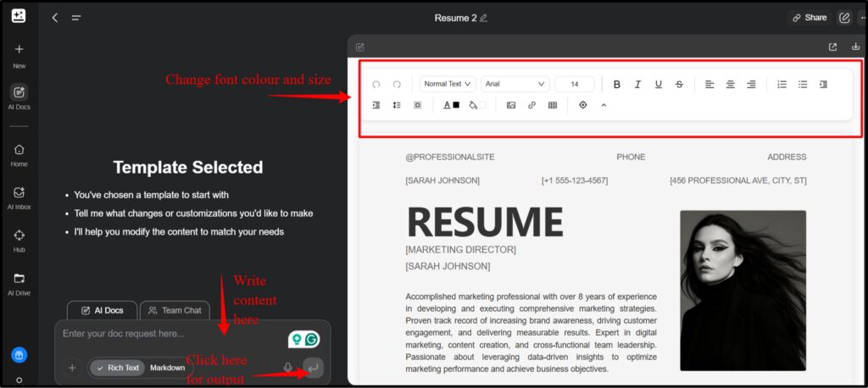Download the resume document
The image size is (868, 388).
point(854,47)
